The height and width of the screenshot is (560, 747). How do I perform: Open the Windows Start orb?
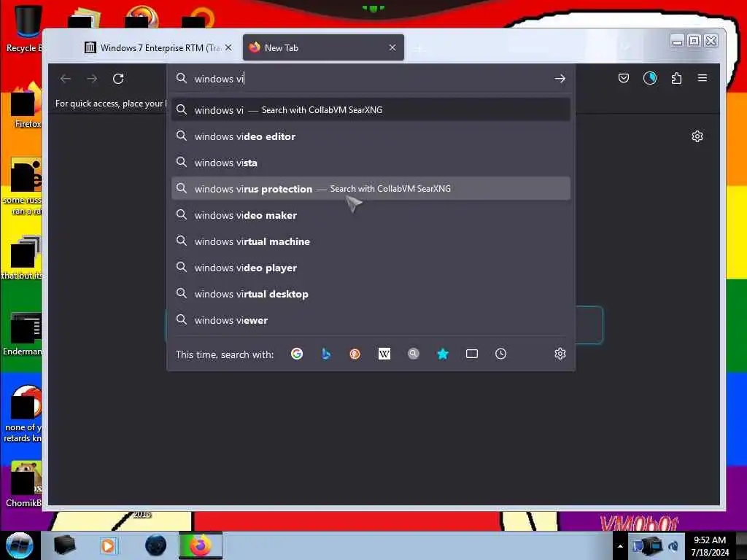(20, 545)
